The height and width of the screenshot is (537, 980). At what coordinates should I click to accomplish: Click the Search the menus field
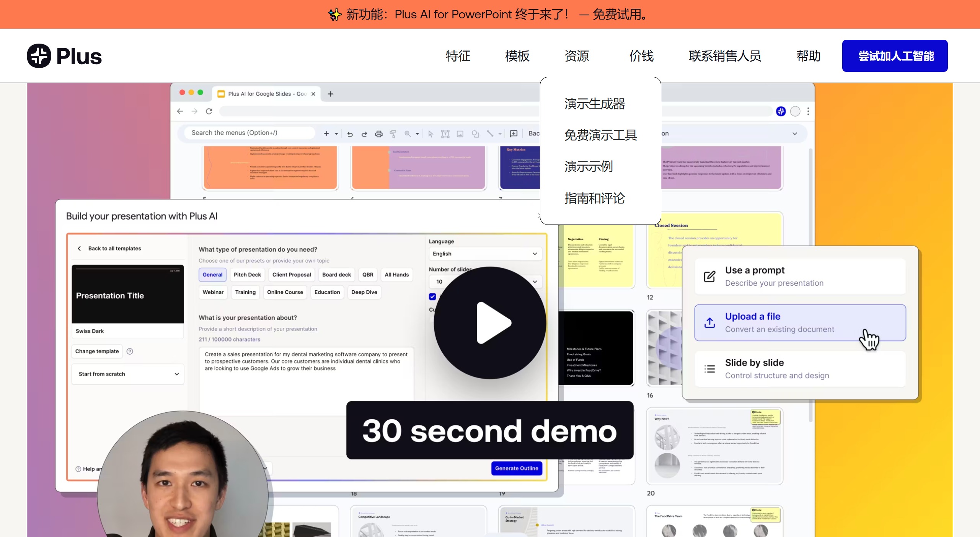tap(249, 133)
